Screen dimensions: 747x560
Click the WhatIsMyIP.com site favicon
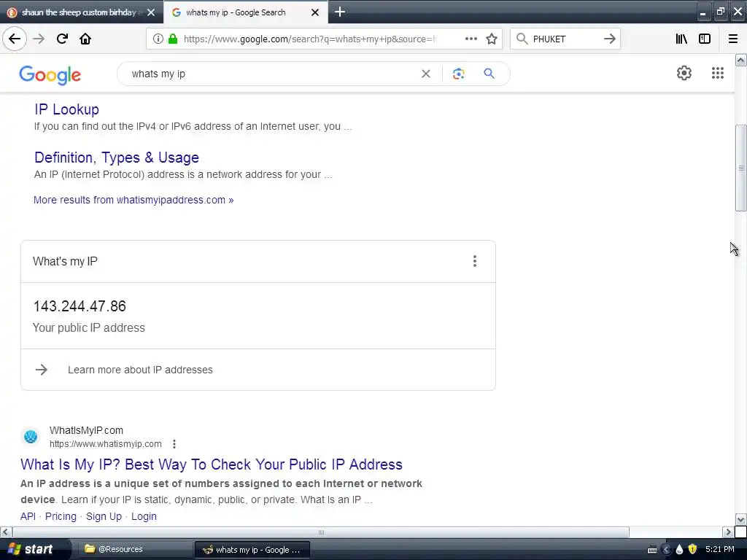click(31, 436)
